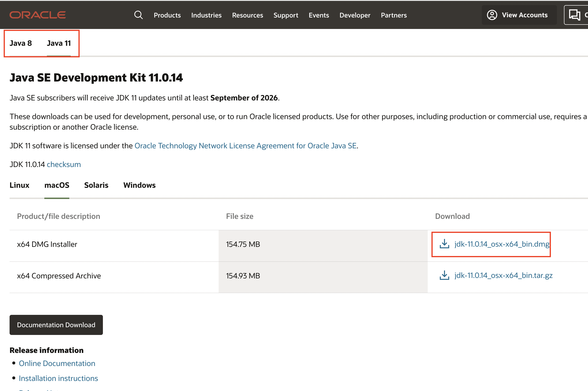The width and height of the screenshot is (588, 391).
Task: Select the Windows tab
Action: tap(139, 185)
